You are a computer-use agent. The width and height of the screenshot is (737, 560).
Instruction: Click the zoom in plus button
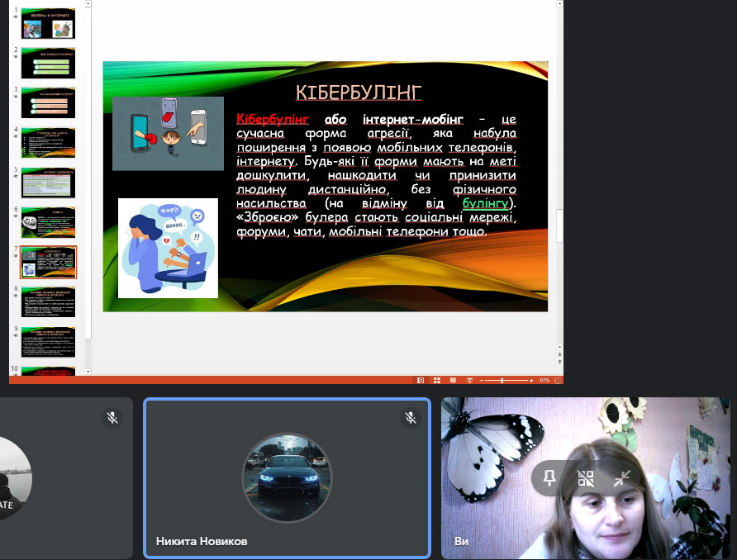(531, 381)
